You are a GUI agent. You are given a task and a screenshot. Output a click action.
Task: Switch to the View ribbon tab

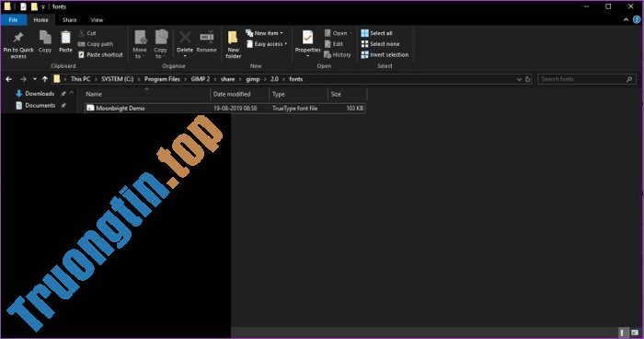pyautogui.click(x=97, y=19)
